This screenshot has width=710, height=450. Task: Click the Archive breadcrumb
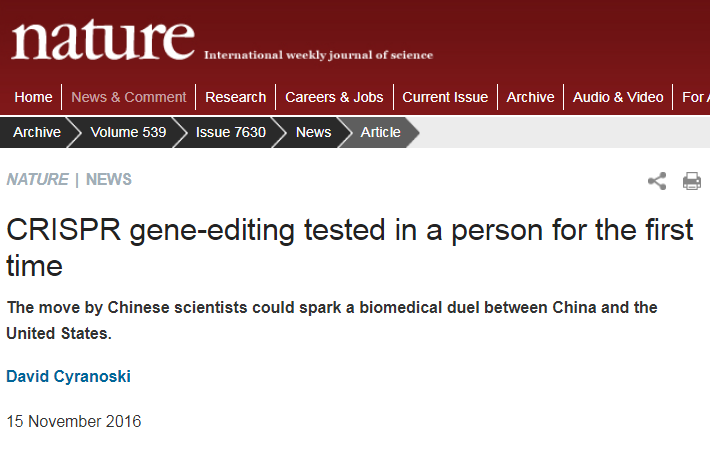[37, 132]
